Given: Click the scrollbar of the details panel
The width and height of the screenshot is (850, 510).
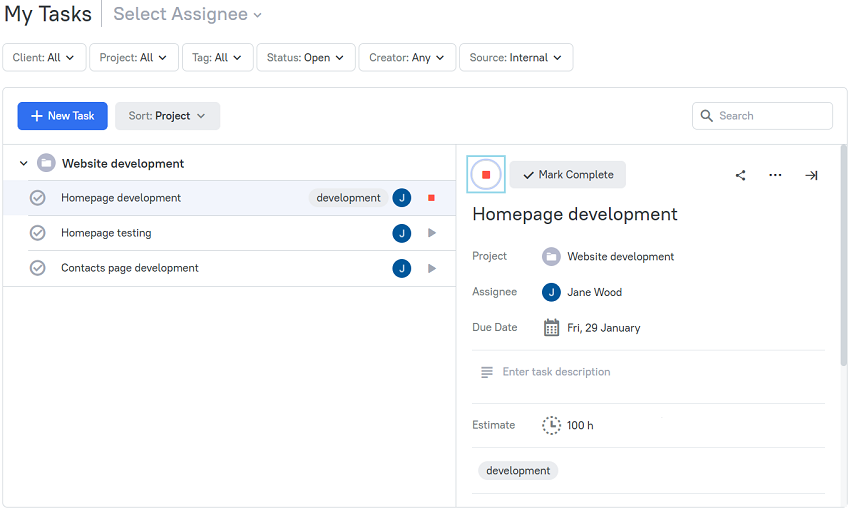Looking at the screenshot, I should tap(843, 255).
